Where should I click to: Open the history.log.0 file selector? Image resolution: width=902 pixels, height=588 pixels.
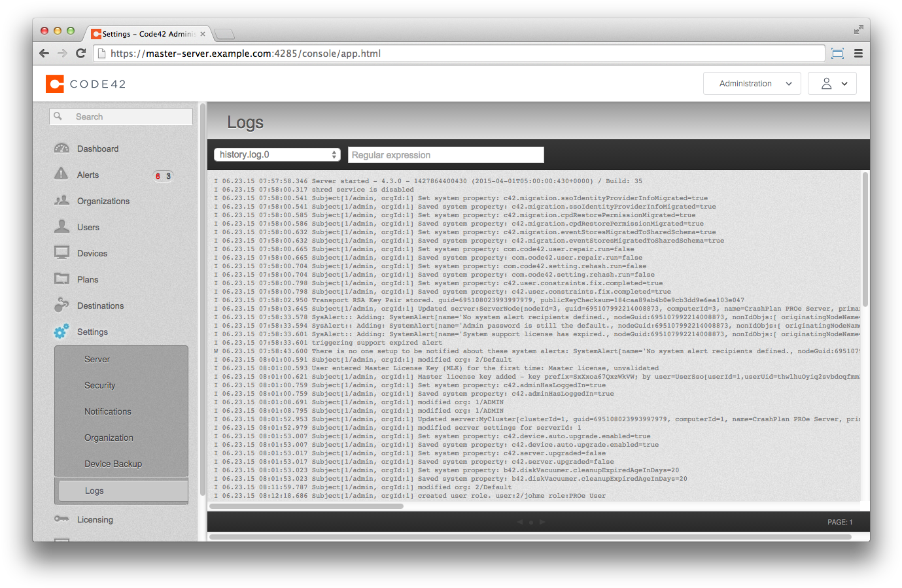point(277,154)
